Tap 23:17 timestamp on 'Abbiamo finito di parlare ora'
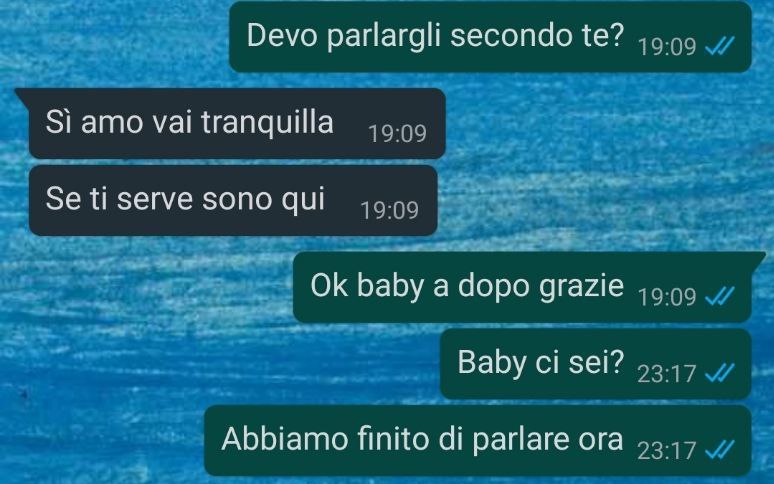774x484 pixels. point(667,450)
